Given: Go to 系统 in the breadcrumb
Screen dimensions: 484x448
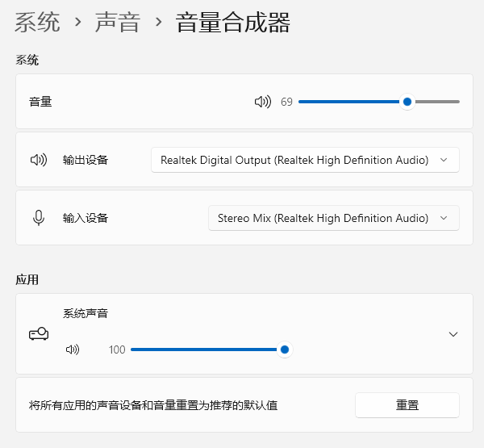Looking at the screenshot, I should pyautogui.click(x=37, y=23).
